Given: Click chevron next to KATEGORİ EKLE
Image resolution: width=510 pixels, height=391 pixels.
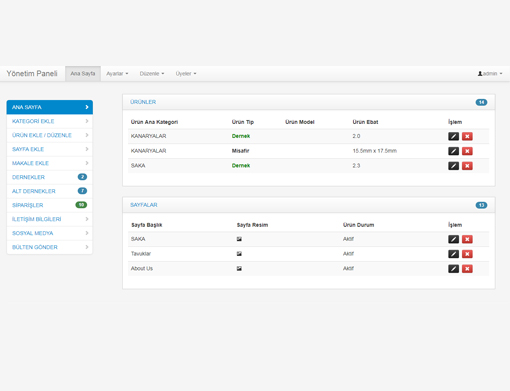Looking at the screenshot, I should [87, 121].
